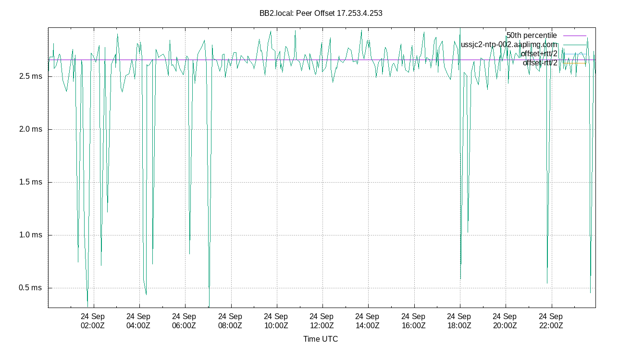Viewport: 644px width, 346px height.
Task: Click the chart title 'BB2.local: Peer Offset 17.253.4.253'
Action: 321,13
